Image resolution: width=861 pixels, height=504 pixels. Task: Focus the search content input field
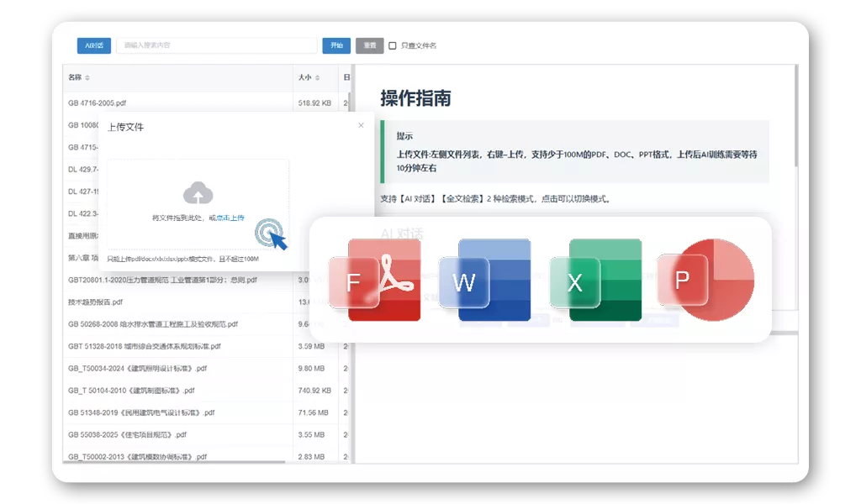pyautogui.click(x=217, y=45)
